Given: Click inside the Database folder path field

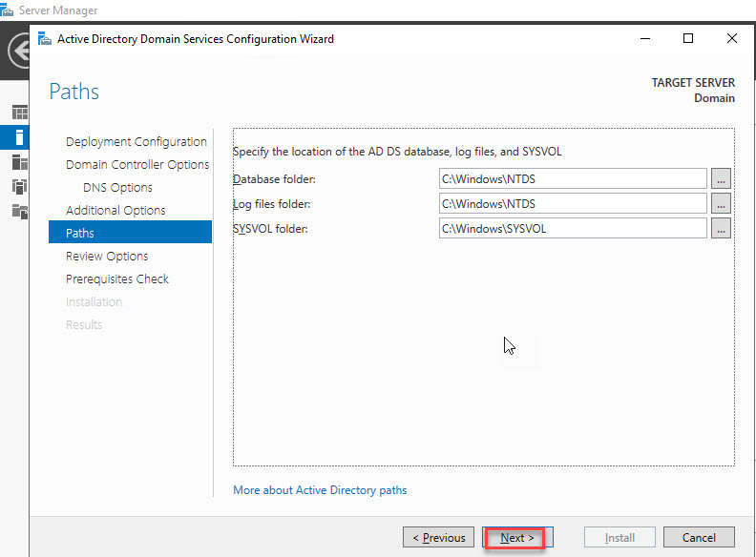Looking at the screenshot, I should click(x=573, y=178).
